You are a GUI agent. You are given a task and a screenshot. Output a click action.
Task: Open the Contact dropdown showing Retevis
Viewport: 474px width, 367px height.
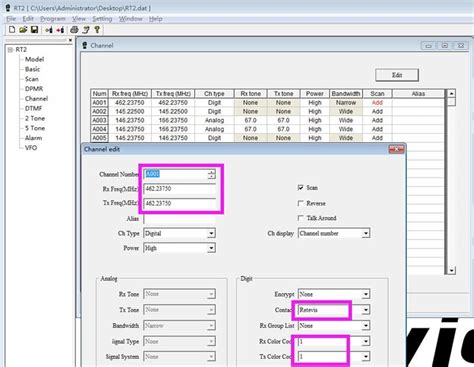point(366,310)
